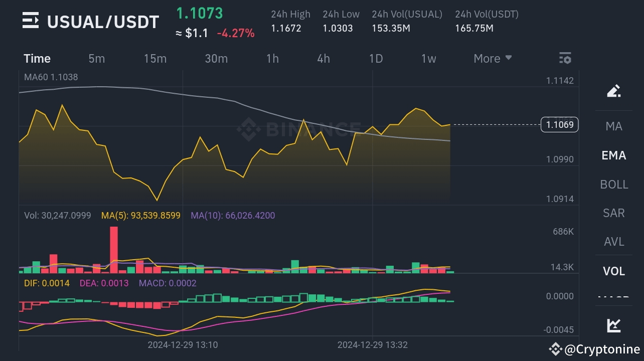Select the 1D interval

(376, 59)
